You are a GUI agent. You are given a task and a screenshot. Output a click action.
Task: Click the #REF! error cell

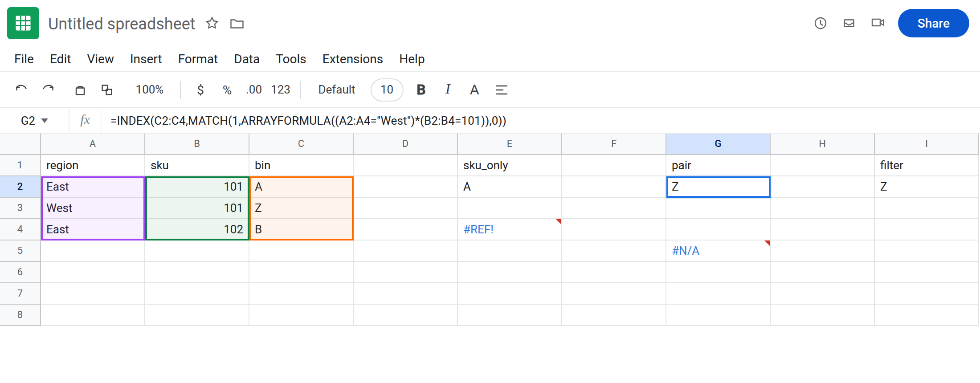click(x=510, y=229)
